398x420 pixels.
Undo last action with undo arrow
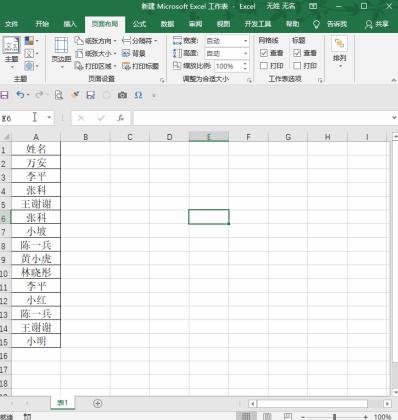click(x=20, y=95)
